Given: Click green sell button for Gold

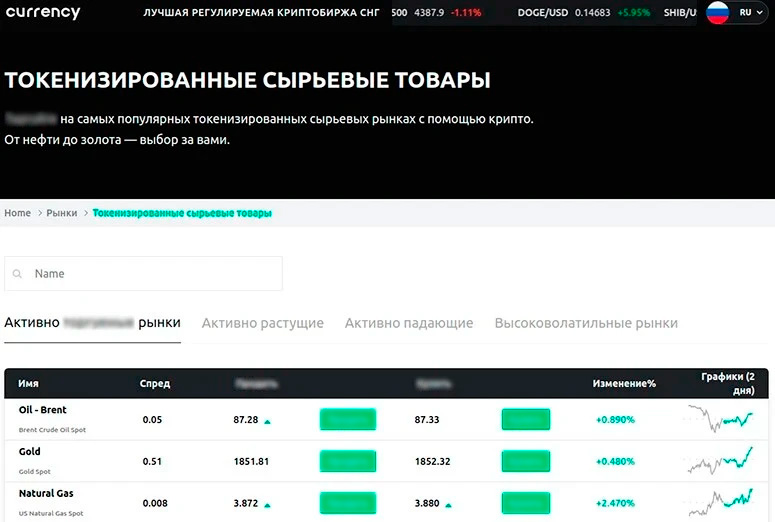Looking at the screenshot, I should (x=347, y=461).
